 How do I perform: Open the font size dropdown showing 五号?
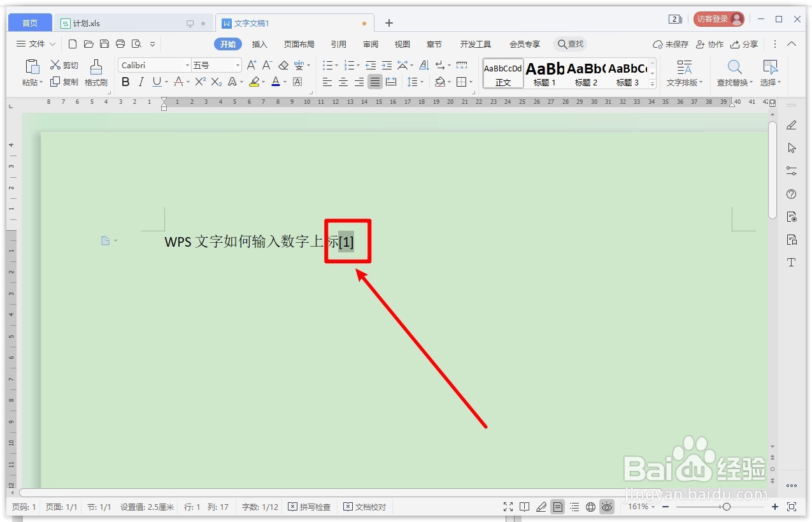212,64
